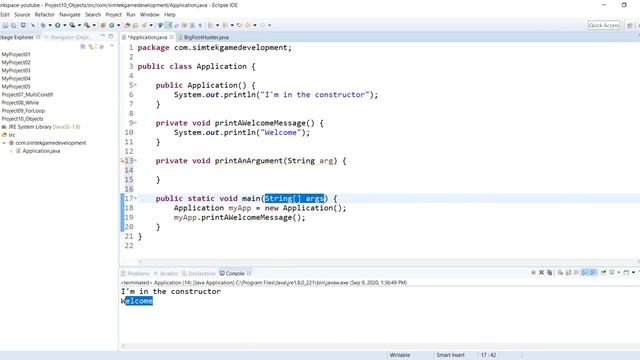Image resolution: width=640 pixels, height=360 pixels.
Task: Navigate Back with the yellow arrow icon
Action: (248, 25)
